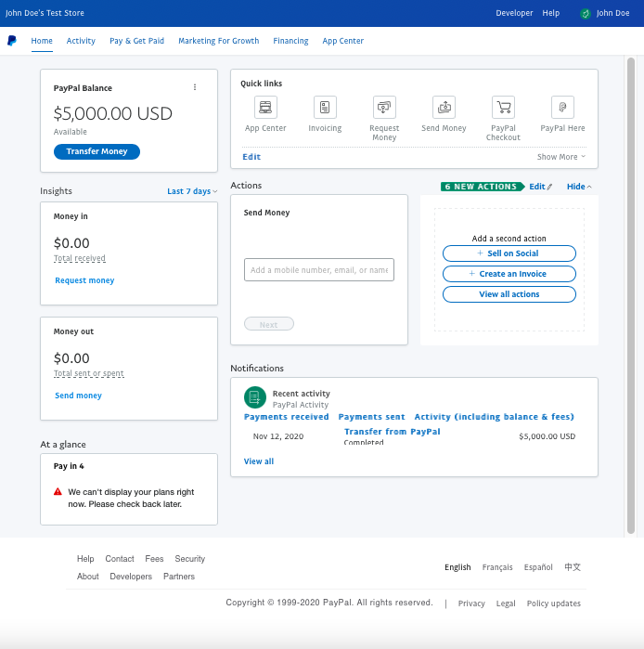Click the John Doe profile avatar icon
644x649 pixels.
click(585, 14)
